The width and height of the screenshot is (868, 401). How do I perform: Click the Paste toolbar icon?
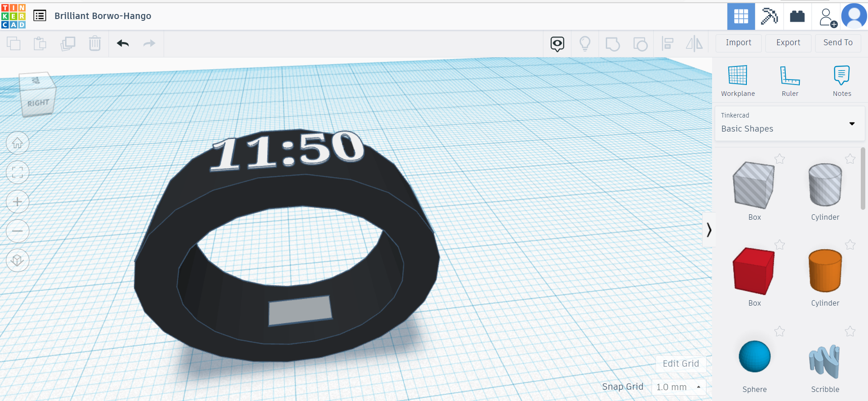point(40,43)
